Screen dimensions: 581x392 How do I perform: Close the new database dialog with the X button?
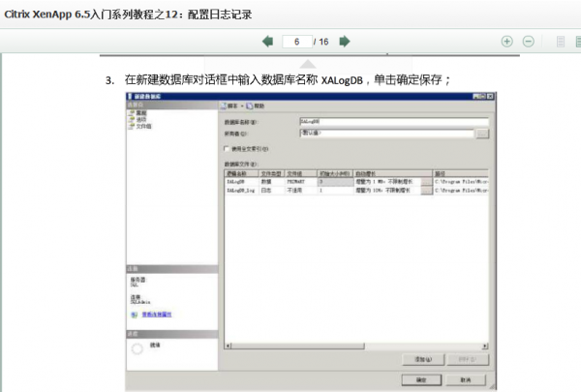coord(490,97)
